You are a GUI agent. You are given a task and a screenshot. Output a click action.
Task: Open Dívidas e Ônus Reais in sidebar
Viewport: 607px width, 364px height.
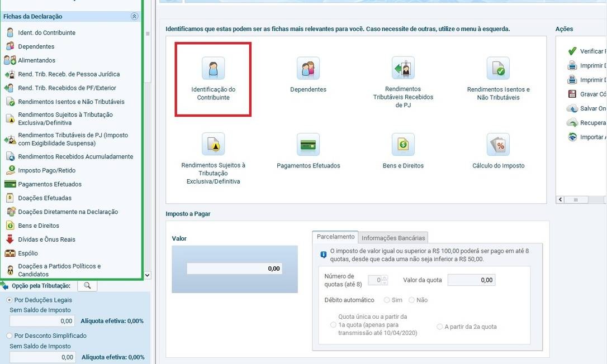(x=46, y=240)
